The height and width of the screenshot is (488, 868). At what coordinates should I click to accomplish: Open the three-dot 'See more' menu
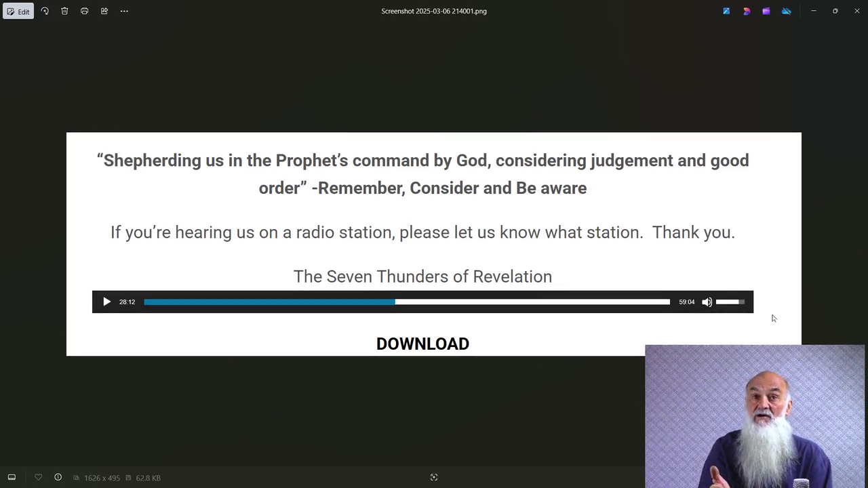point(124,12)
